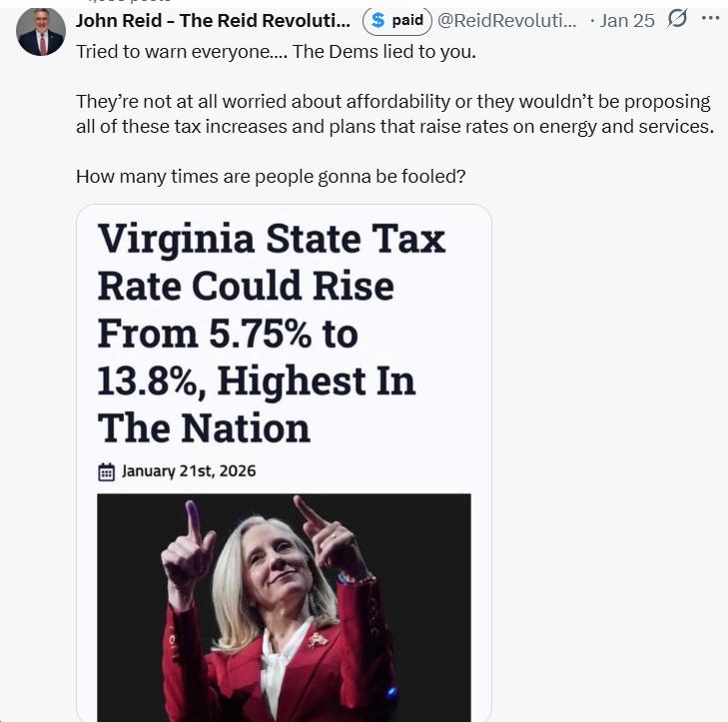Click the affordability paragraph in the post

click(394, 114)
